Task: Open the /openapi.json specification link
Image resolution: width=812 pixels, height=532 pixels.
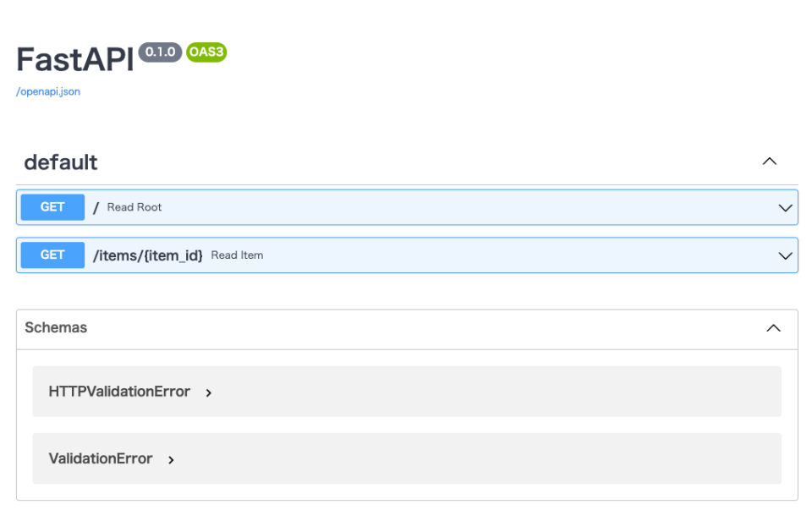Action: [47, 91]
